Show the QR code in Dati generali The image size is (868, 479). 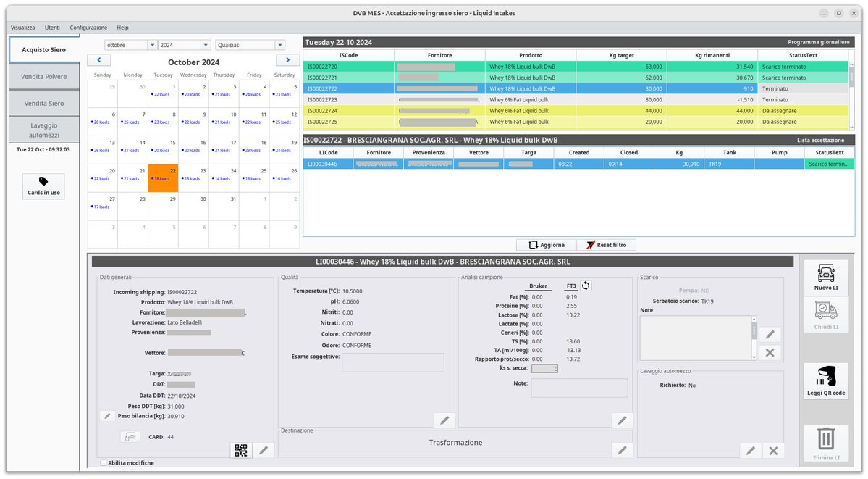click(241, 450)
